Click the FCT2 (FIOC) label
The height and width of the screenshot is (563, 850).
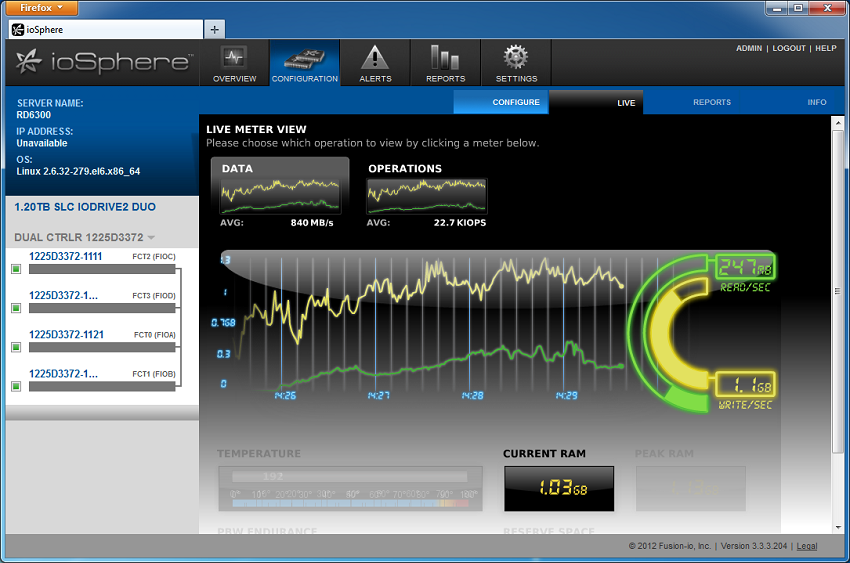coord(154,256)
